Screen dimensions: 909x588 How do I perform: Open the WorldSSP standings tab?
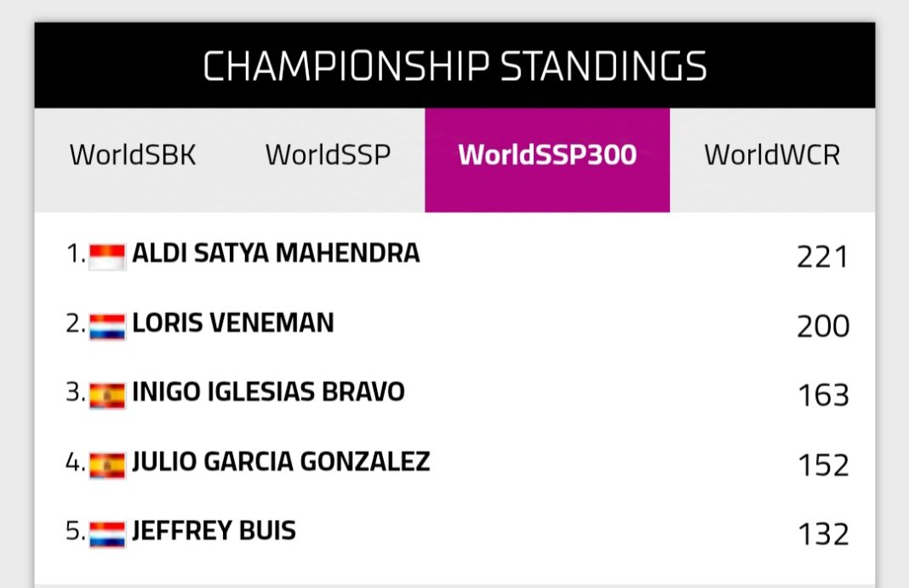pyautogui.click(x=328, y=156)
